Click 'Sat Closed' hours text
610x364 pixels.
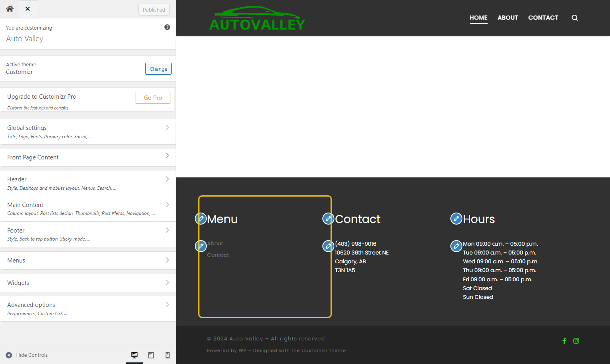coord(477,288)
